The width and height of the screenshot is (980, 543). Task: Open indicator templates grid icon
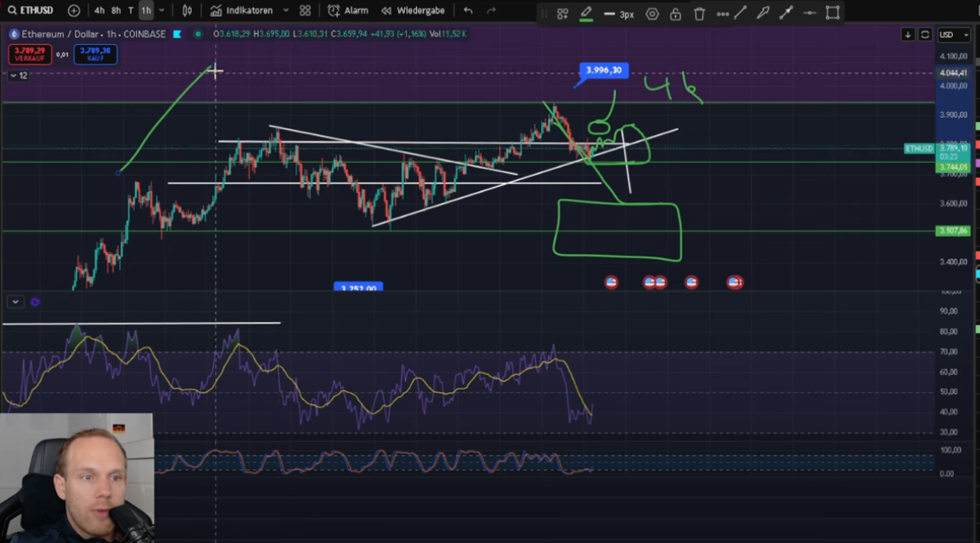pyautogui.click(x=305, y=11)
